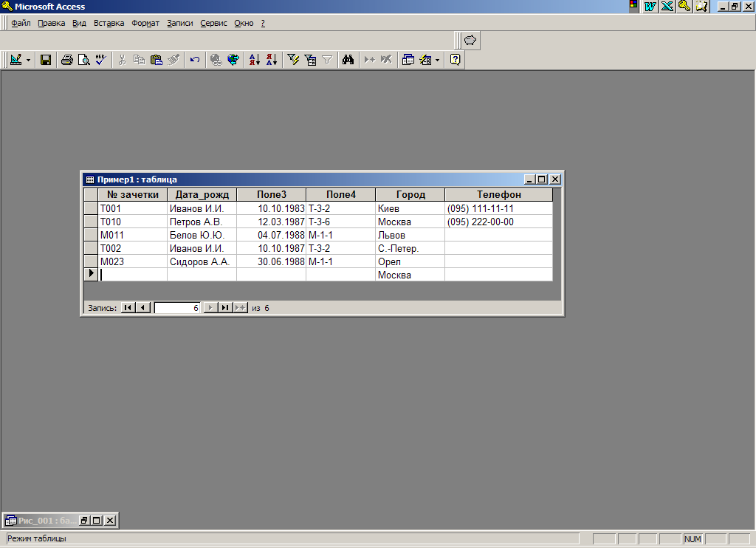Open the View mode dropdown arrow
Screen dimensions: 756x548
tap(29, 60)
